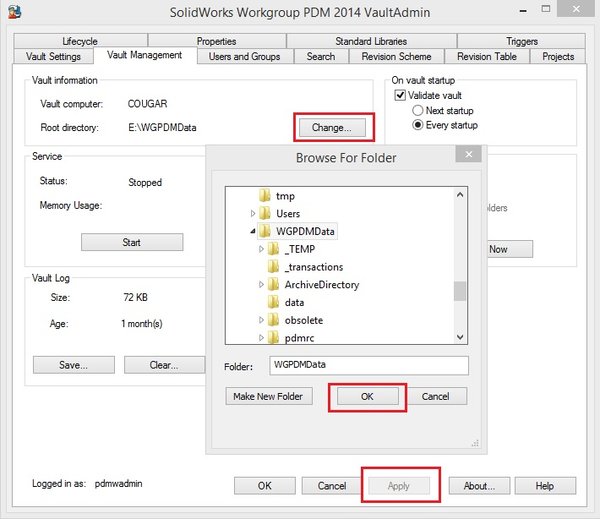The image size is (600, 519).
Task: Click Make New Folder button
Action: coord(269,396)
